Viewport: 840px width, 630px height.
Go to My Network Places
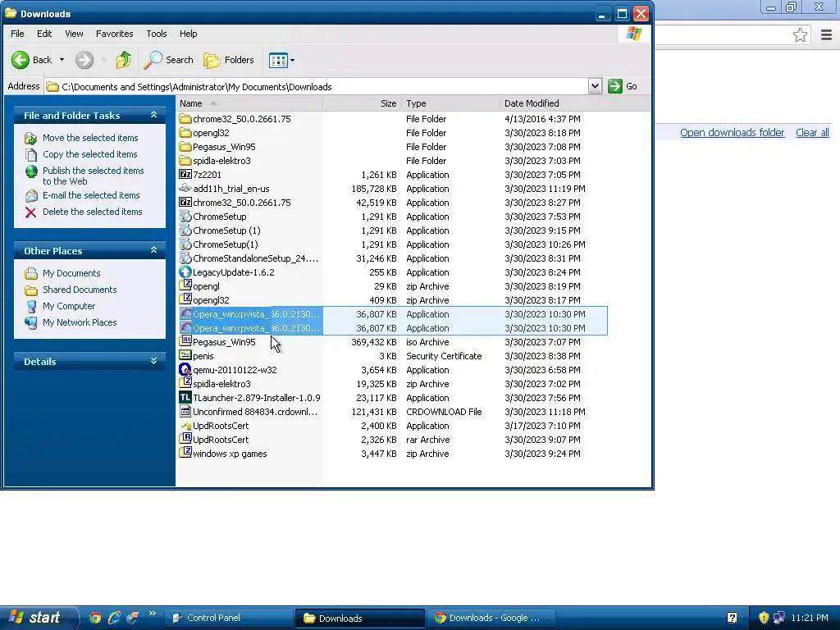(x=80, y=322)
